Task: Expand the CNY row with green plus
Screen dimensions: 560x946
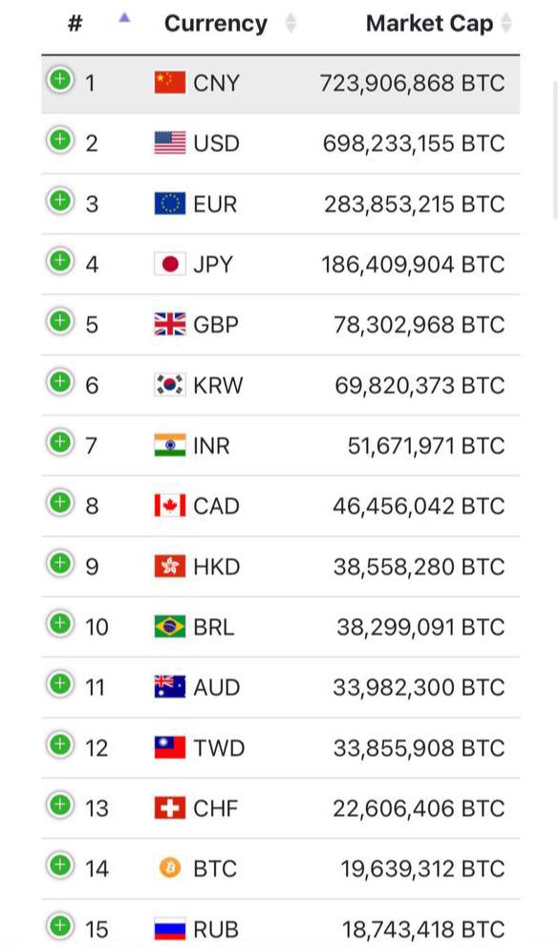Action: pos(60,79)
